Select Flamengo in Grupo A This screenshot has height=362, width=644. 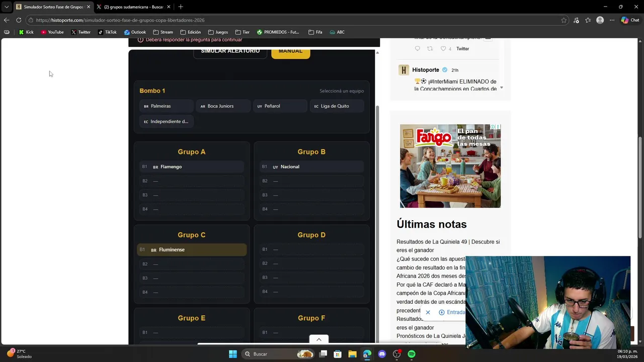coord(192,166)
